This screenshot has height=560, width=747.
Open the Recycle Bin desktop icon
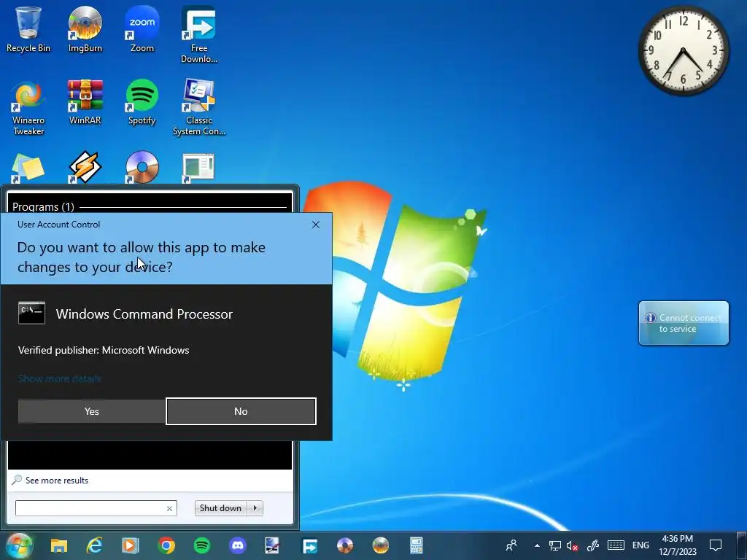click(x=28, y=29)
